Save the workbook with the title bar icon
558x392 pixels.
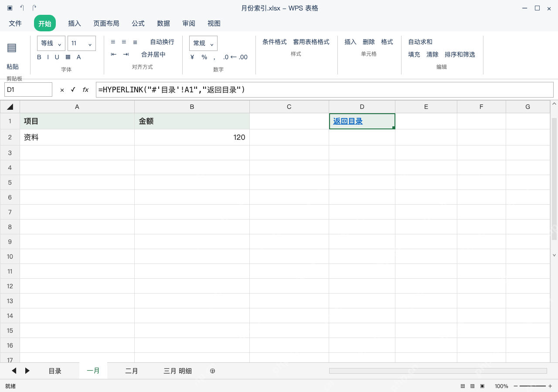tap(10, 8)
